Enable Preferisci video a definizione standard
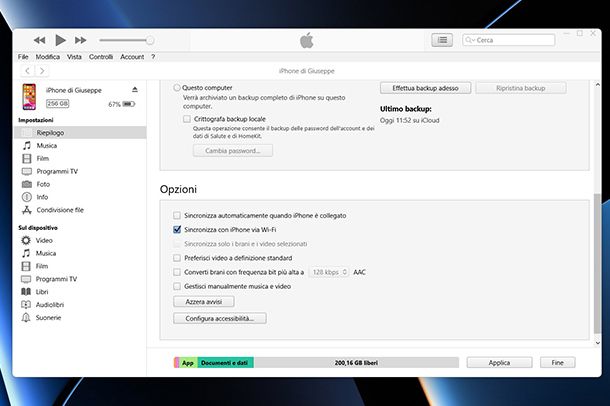Image resolution: width=610 pixels, height=406 pixels. (x=177, y=258)
